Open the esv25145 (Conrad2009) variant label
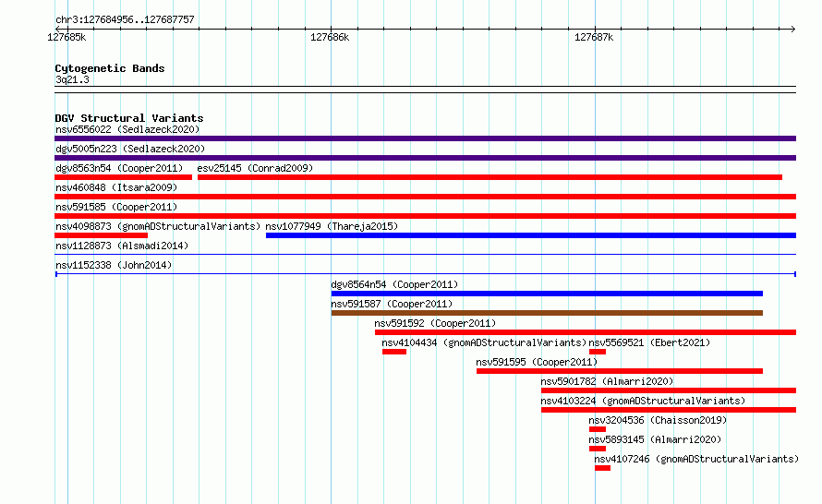822x504 pixels. (x=255, y=168)
